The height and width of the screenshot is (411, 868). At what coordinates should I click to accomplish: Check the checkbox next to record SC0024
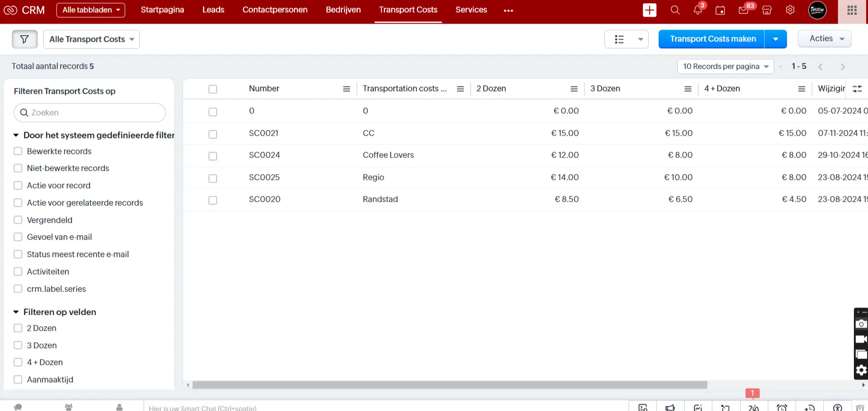click(213, 156)
